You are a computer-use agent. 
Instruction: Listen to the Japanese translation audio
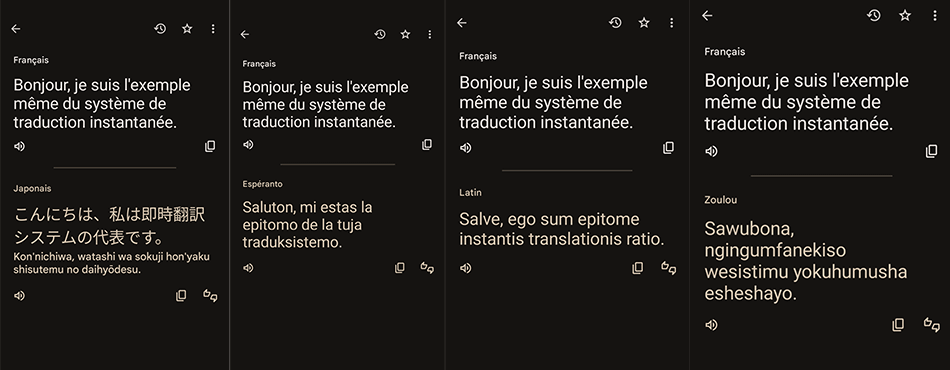pyautogui.click(x=19, y=296)
